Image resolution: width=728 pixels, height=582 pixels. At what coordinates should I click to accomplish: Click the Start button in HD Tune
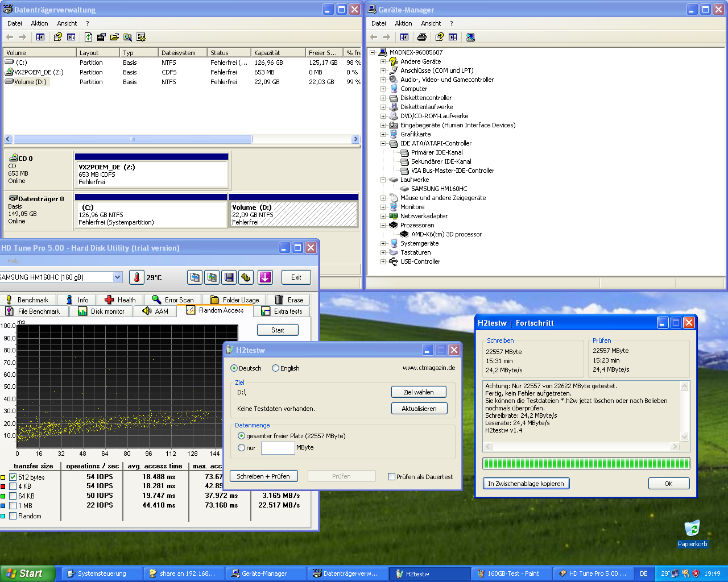pos(278,330)
